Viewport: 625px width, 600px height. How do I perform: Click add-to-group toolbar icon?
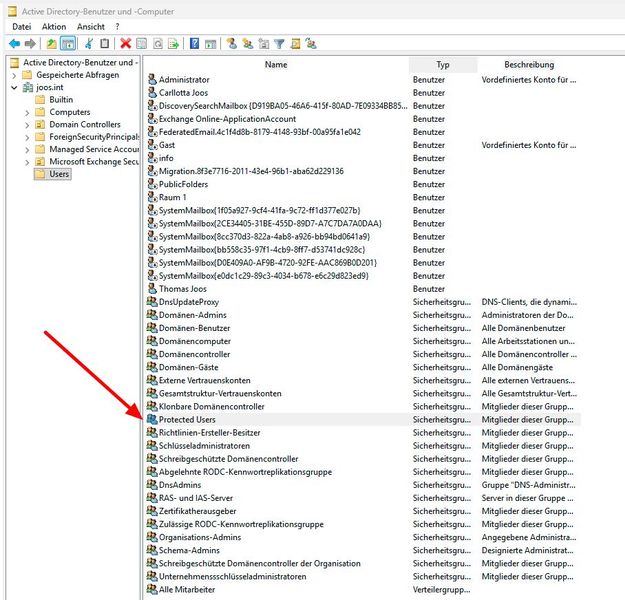pos(311,43)
